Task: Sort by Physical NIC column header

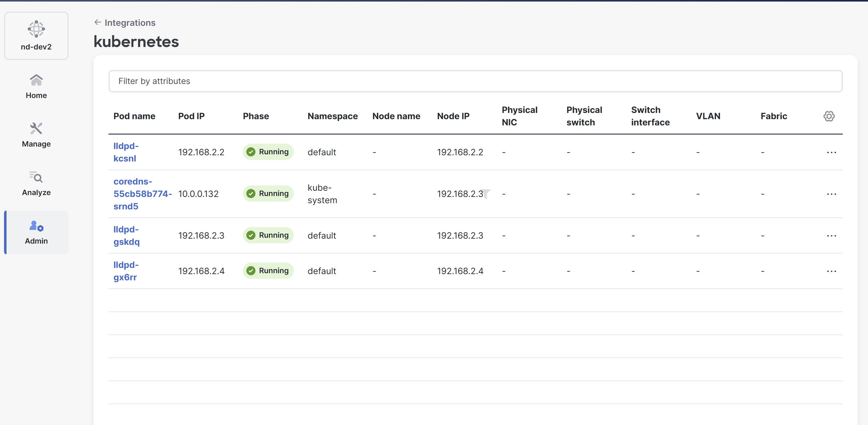Action: tap(519, 116)
